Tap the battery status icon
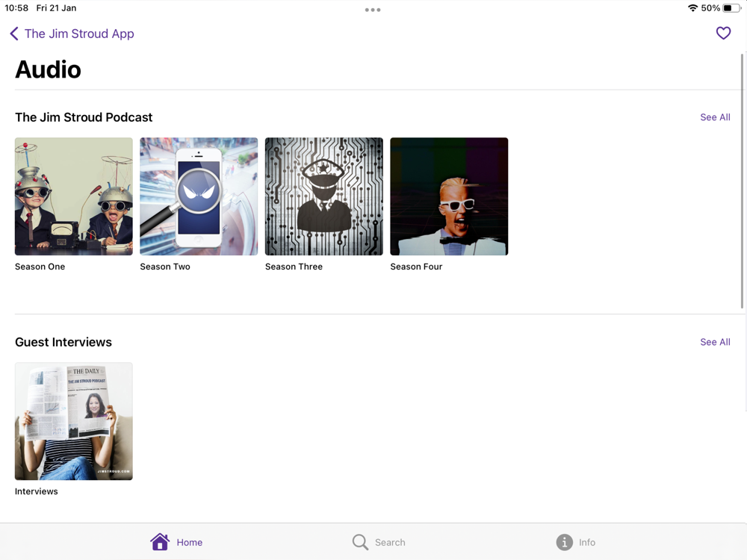 [x=732, y=8]
